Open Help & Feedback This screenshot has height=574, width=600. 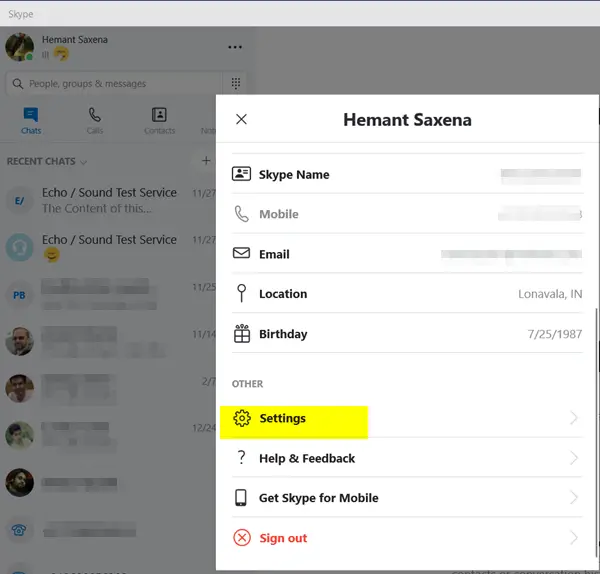coord(408,458)
